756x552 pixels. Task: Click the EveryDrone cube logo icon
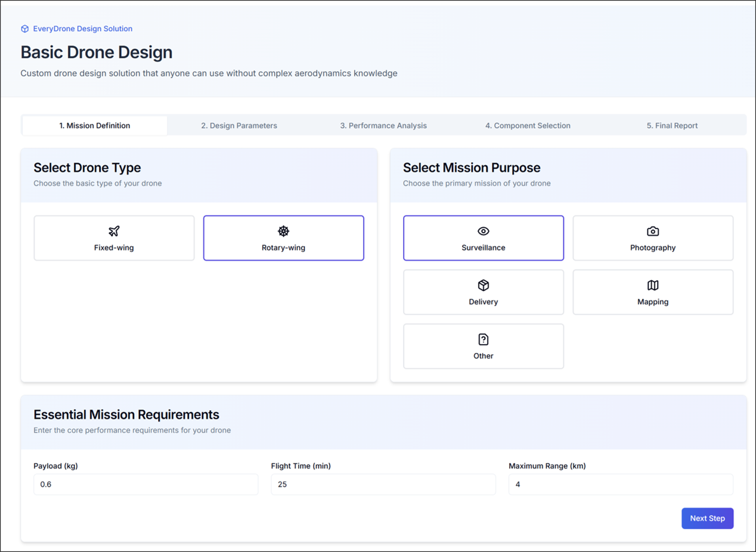point(24,29)
